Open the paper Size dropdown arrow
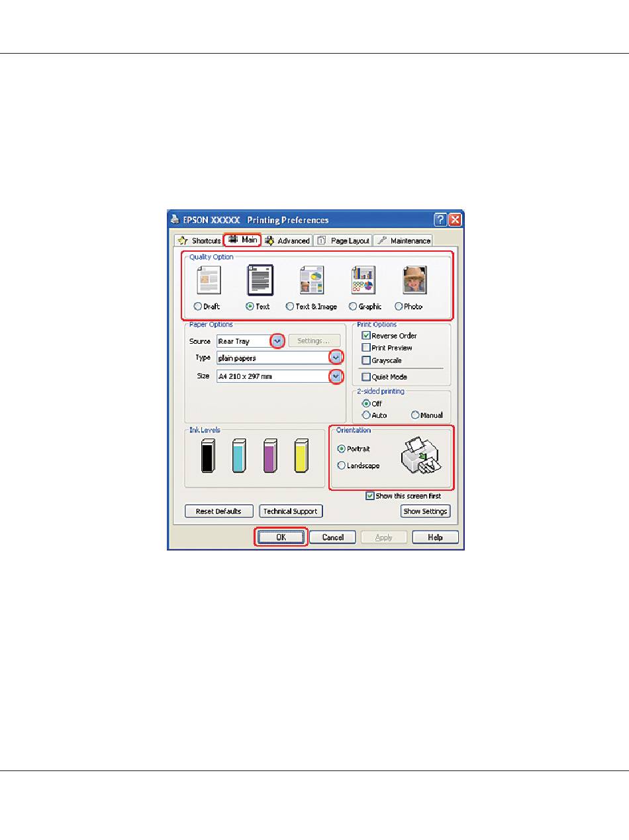The image size is (629, 840). (x=337, y=376)
